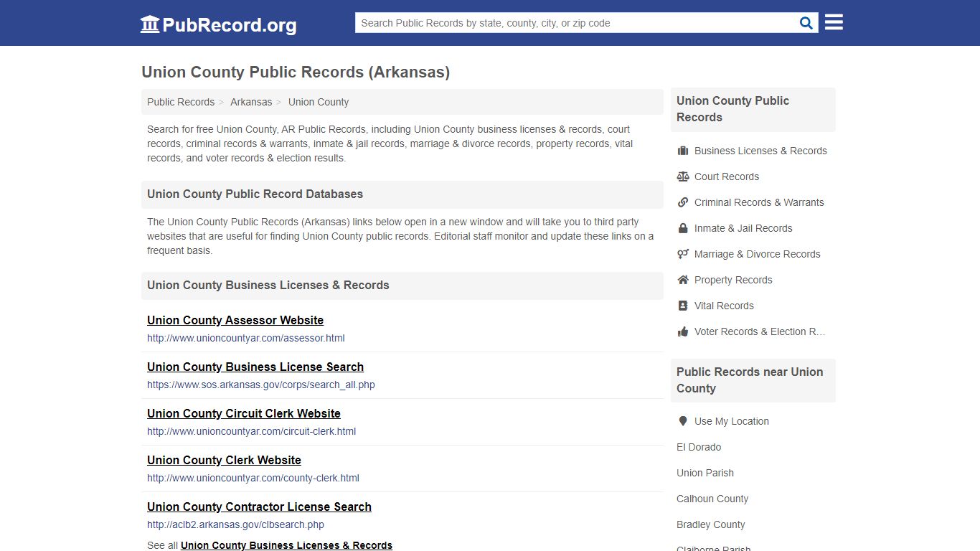The height and width of the screenshot is (551, 980).
Task: Open El Dorado nearby records
Action: tap(699, 447)
